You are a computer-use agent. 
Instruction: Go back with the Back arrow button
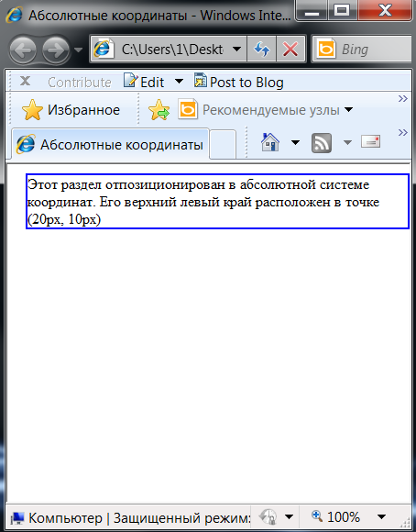[23, 50]
